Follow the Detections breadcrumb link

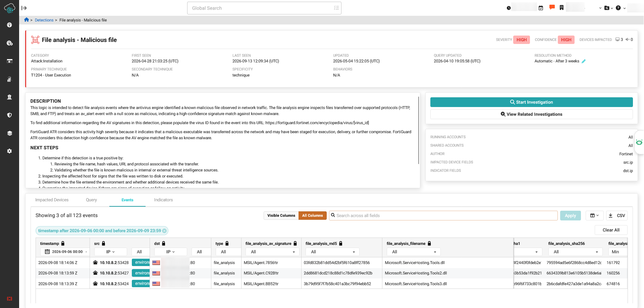(44, 20)
